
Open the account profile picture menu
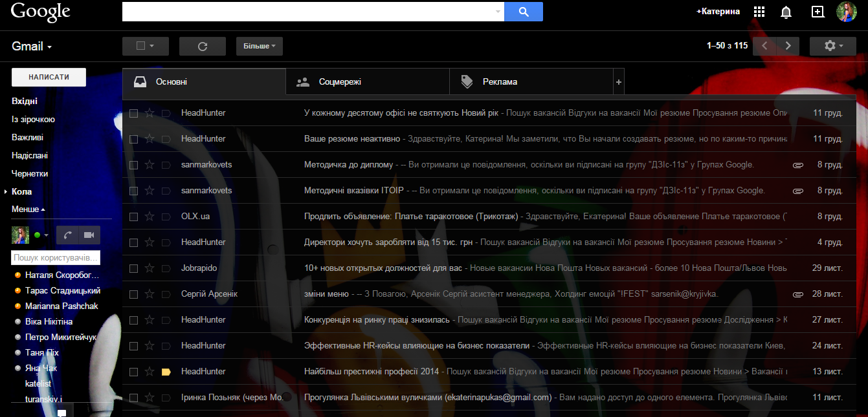(847, 12)
